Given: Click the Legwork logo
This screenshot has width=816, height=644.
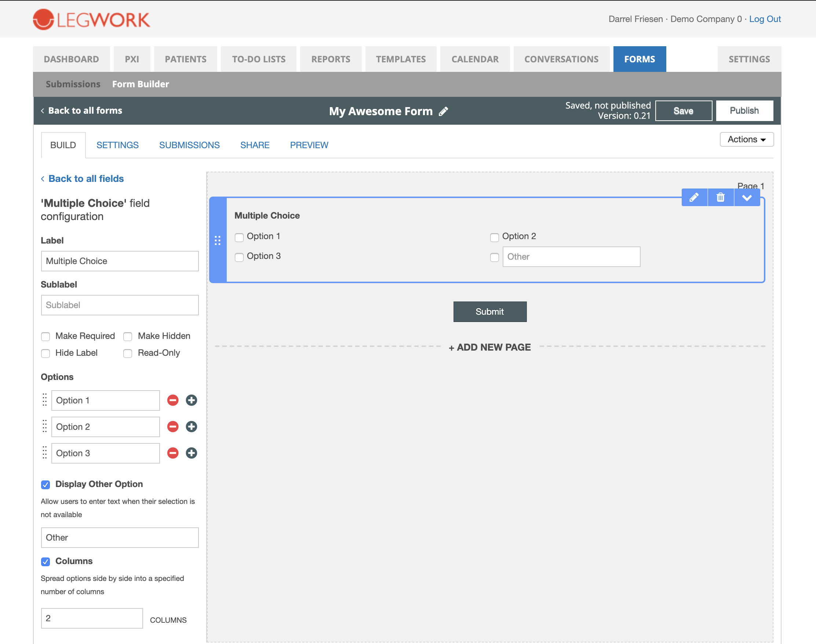Looking at the screenshot, I should click(x=91, y=19).
